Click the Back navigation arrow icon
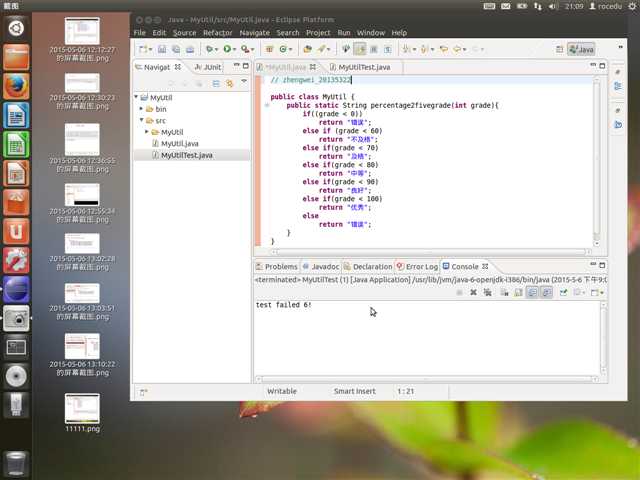This screenshot has width=640, height=480. [457, 49]
